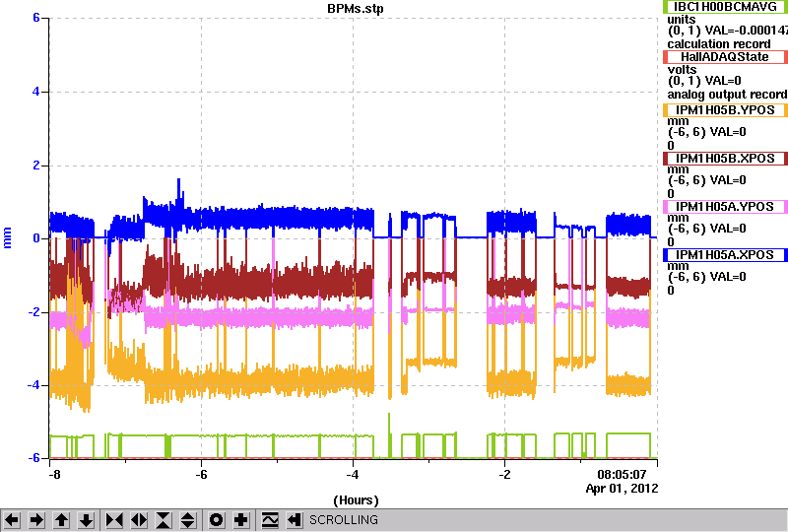Click the circle auto-scale icon
788x532 pixels.
coord(216,520)
